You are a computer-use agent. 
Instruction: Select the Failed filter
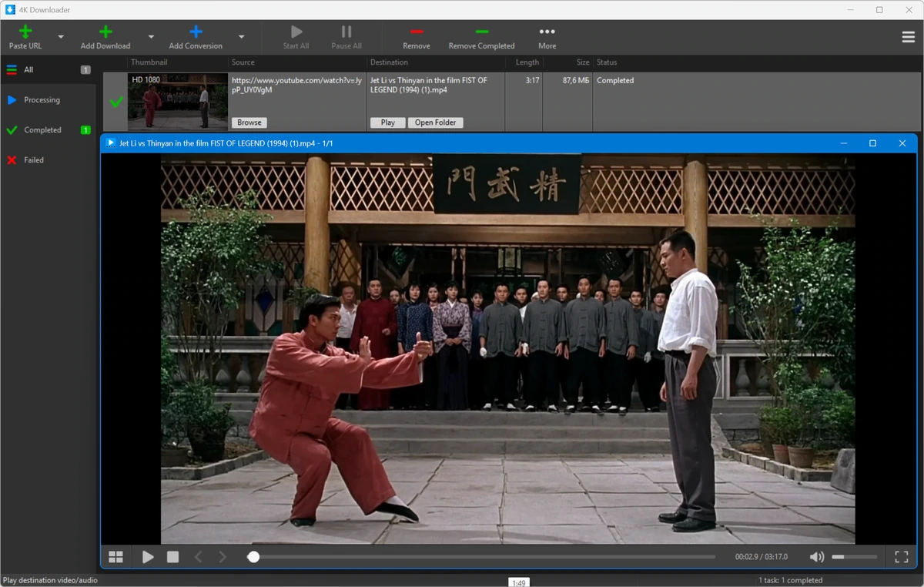[x=48, y=160]
